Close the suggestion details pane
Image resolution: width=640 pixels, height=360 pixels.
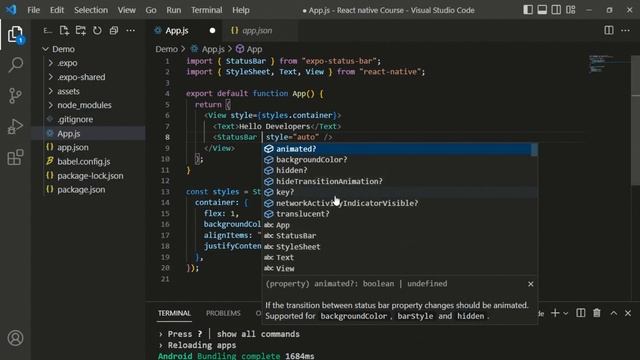pos(531,284)
